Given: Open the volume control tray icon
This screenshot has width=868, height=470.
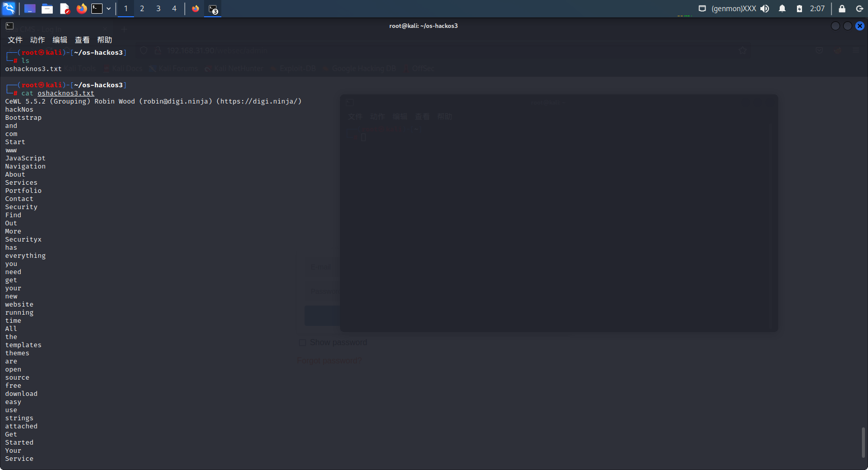Looking at the screenshot, I should pyautogui.click(x=765, y=9).
